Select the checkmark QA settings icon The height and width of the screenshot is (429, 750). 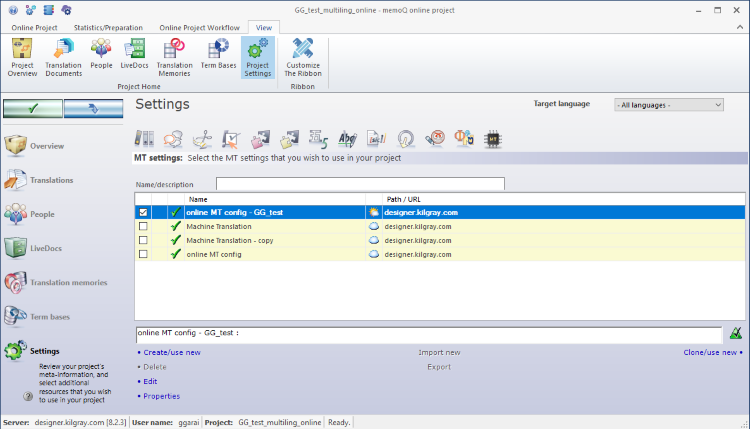[x=231, y=139]
